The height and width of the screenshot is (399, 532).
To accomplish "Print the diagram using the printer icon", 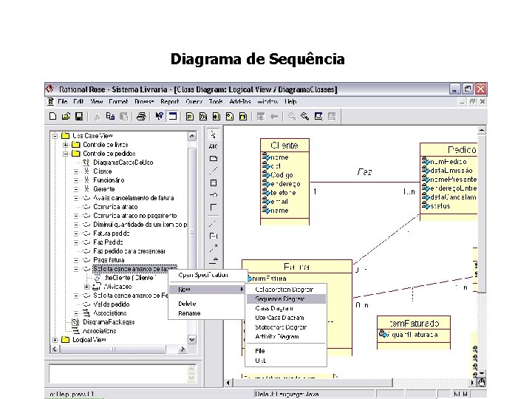I will tap(141, 117).
